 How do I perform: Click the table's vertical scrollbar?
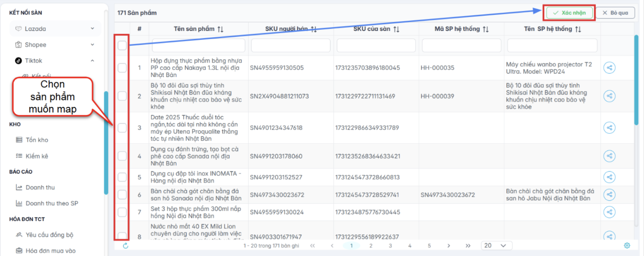[636, 80]
